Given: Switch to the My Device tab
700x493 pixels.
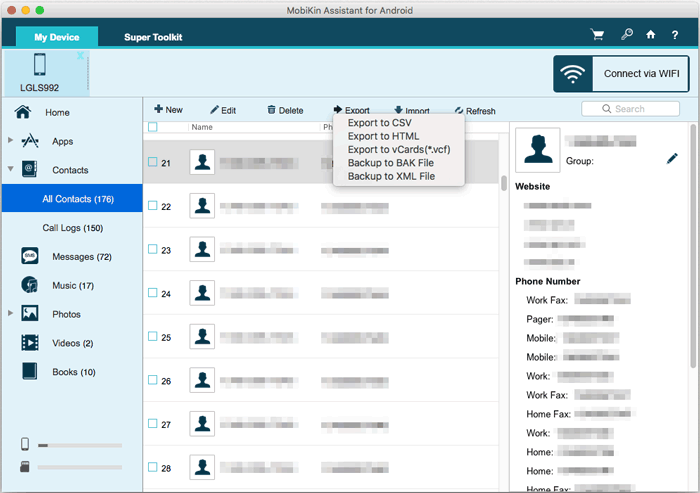Looking at the screenshot, I should point(57,37).
